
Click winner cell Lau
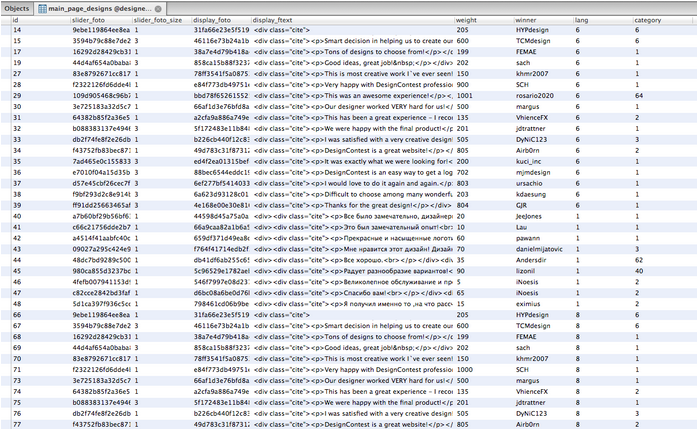(521, 227)
